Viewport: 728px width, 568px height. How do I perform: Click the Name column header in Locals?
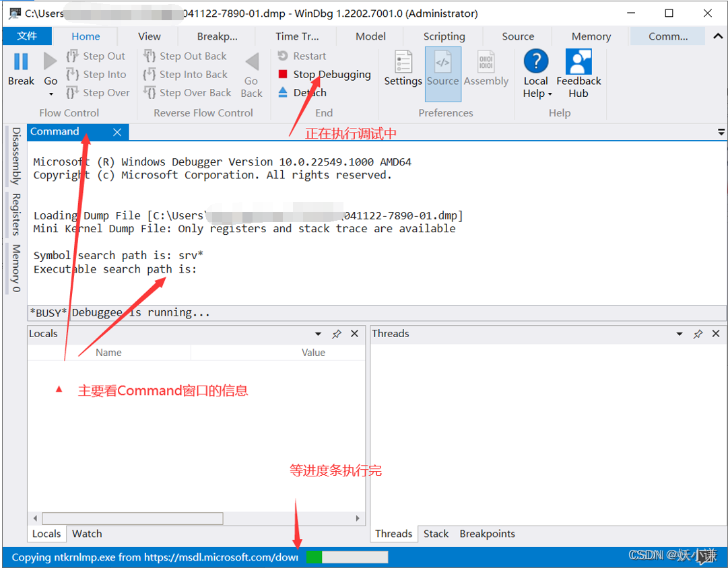(108, 352)
